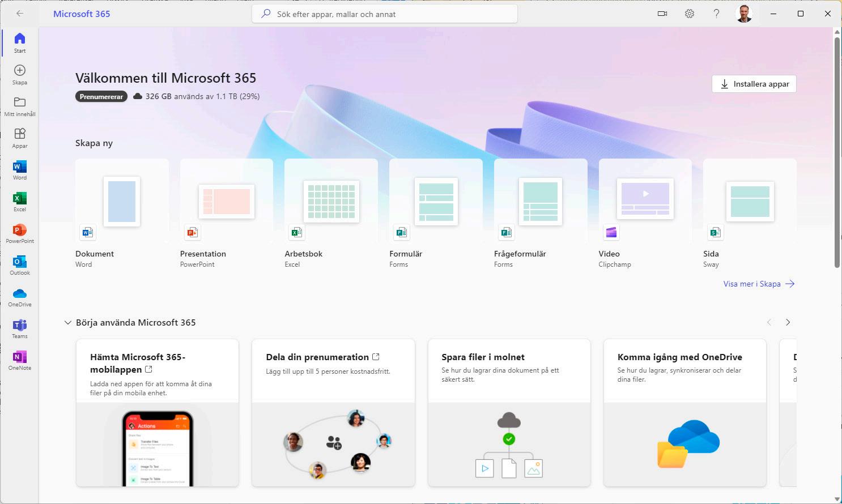Create new PowerPoint Presentation thumbnail

(227, 201)
